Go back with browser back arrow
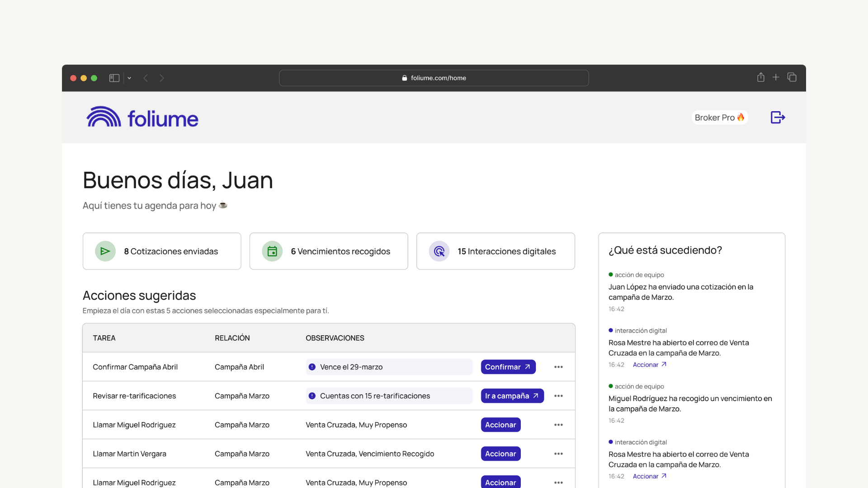Image resolution: width=868 pixels, height=488 pixels. [x=146, y=78]
